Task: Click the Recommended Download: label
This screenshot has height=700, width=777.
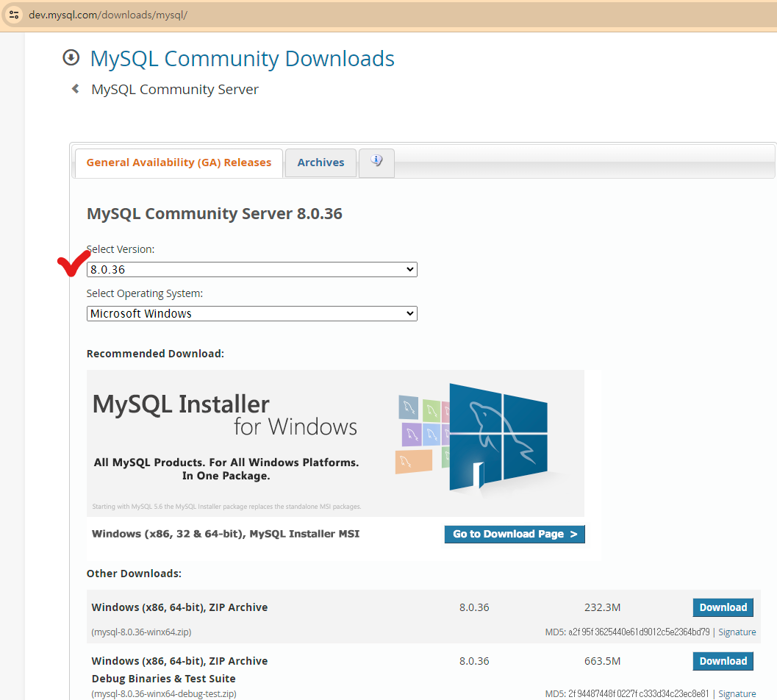Action: point(155,354)
